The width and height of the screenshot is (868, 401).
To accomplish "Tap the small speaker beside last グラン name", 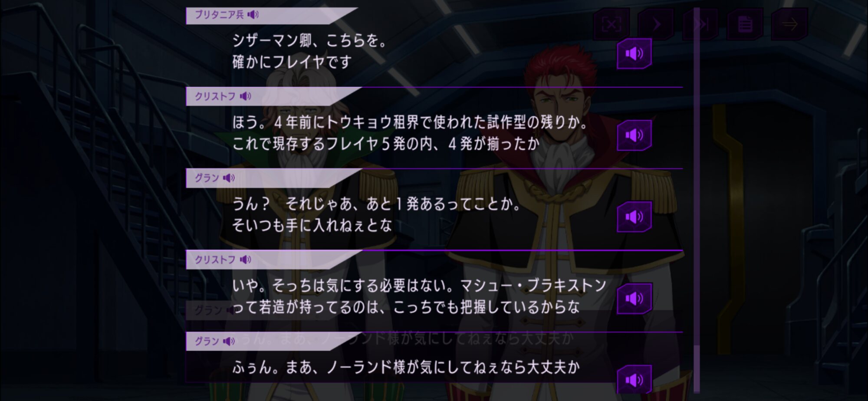I will (229, 342).
